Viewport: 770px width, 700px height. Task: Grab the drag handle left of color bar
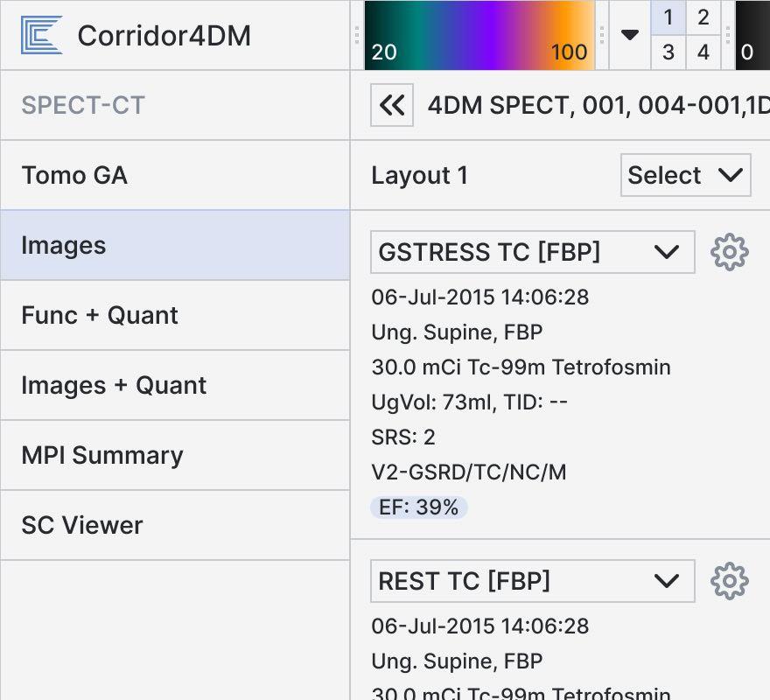pyautogui.click(x=357, y=35)
